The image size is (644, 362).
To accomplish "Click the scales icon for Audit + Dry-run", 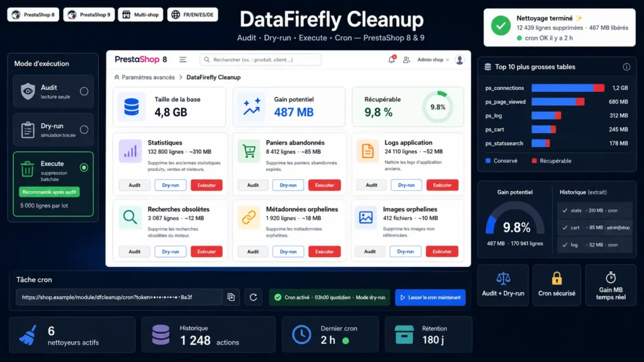I will tap(503, 278).
